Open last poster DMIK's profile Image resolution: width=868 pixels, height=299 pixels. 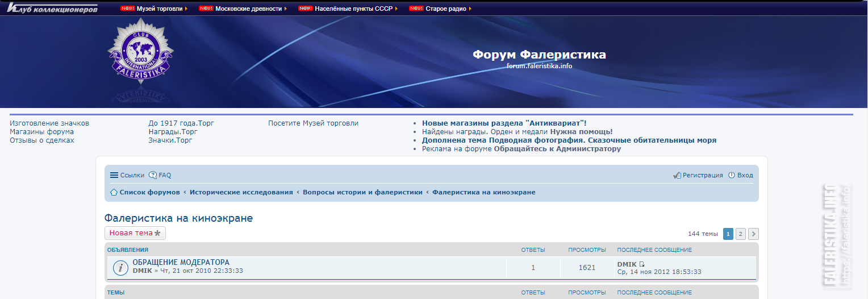[627, 264]
